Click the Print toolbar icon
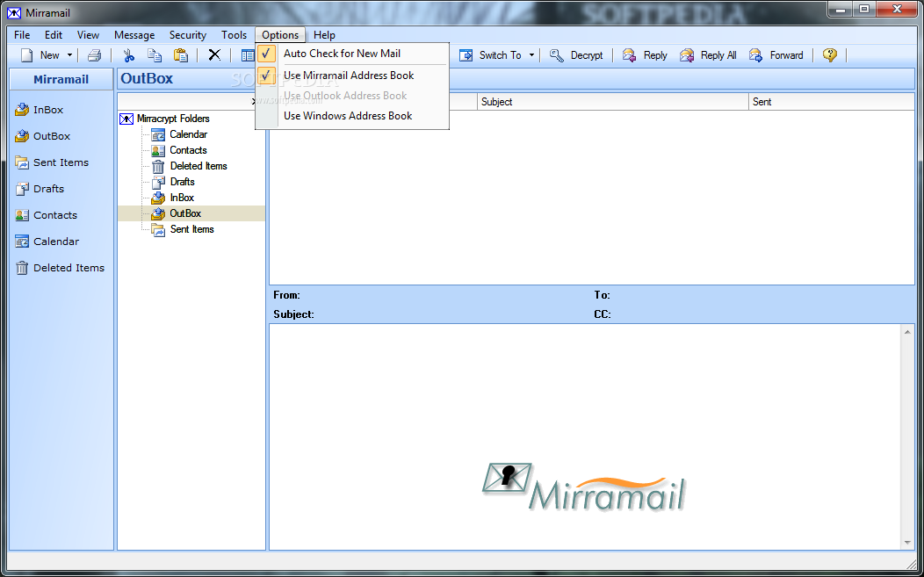Screen dimensions: 924x577 pyautogui.click(x=94, y=55)
